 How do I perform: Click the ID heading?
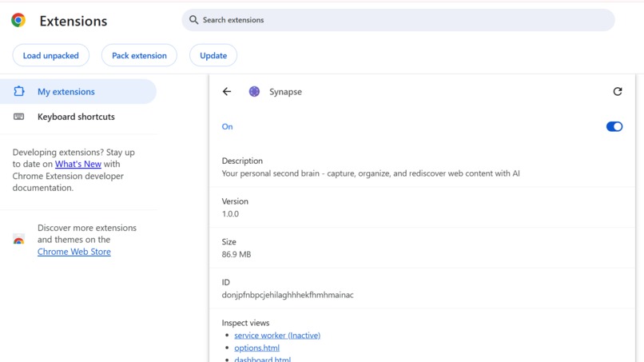click(225, 282)
